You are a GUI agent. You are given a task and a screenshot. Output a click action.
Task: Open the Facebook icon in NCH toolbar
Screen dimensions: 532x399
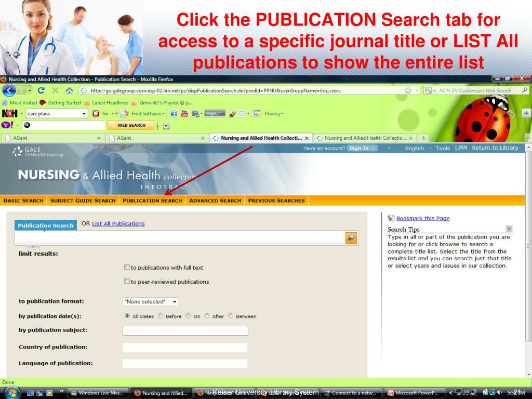point(174,114)
